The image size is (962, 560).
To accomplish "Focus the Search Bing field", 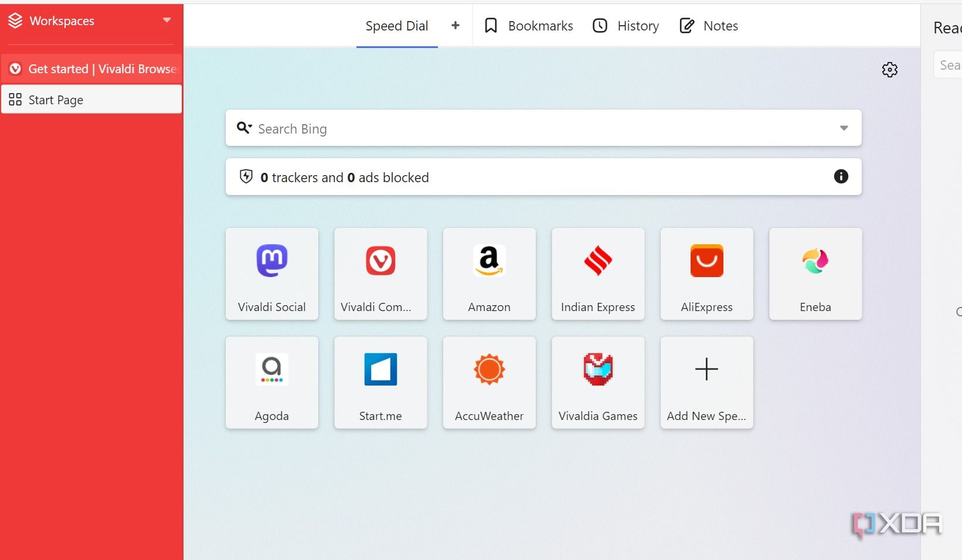I will click(543, 128).
